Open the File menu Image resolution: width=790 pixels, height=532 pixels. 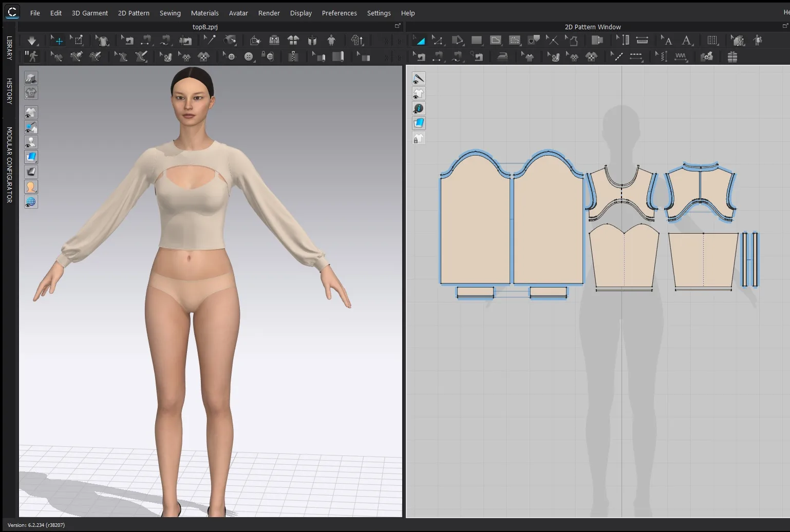pyautogui.click(x=35, y=13)
